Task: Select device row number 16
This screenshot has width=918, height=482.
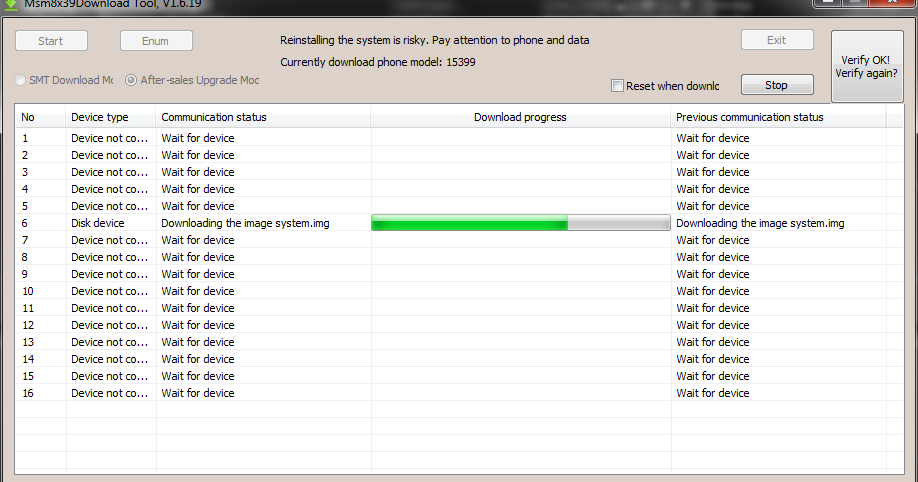Action: [x=451, y=393]
